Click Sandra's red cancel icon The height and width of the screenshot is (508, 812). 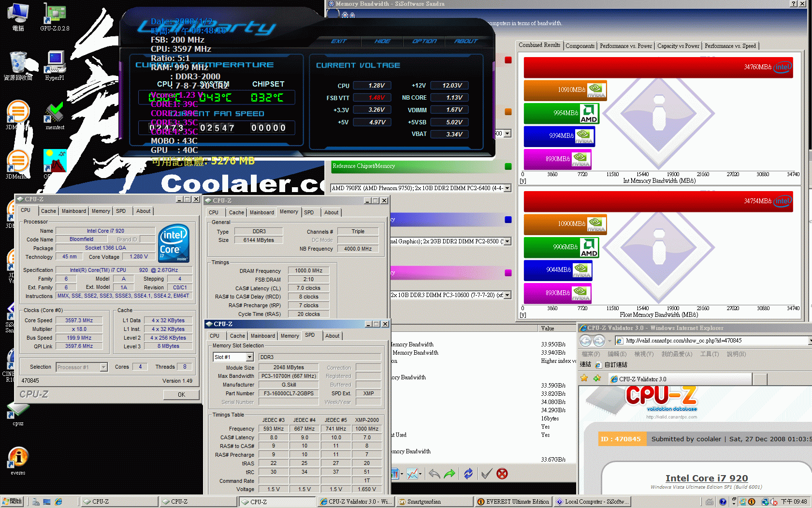pyautogui.click(x=502, y=474)
